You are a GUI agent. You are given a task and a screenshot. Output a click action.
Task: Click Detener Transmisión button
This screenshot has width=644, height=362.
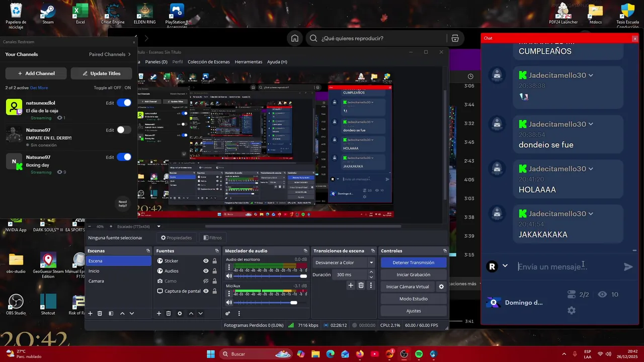pyautogui.click(x=413, y=262)
